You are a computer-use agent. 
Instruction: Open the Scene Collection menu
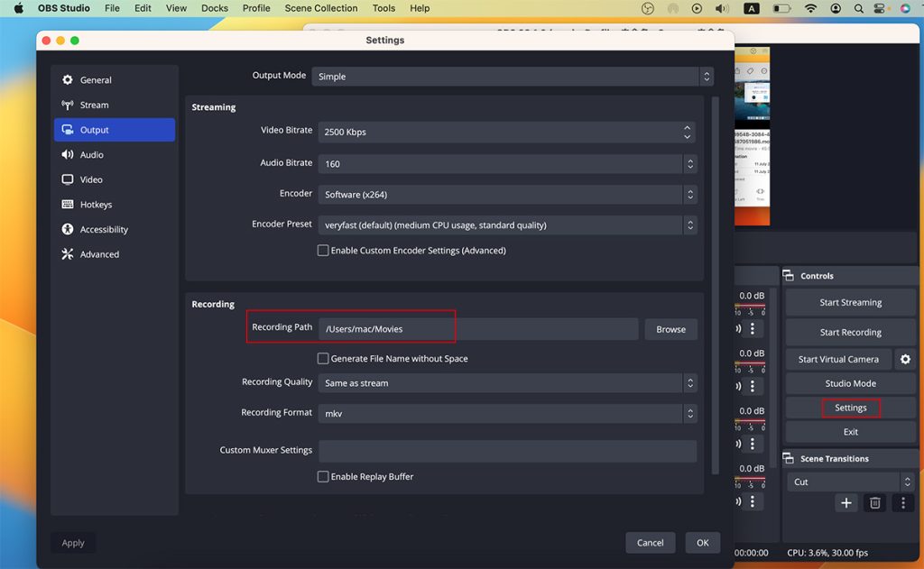click(321, 8)
